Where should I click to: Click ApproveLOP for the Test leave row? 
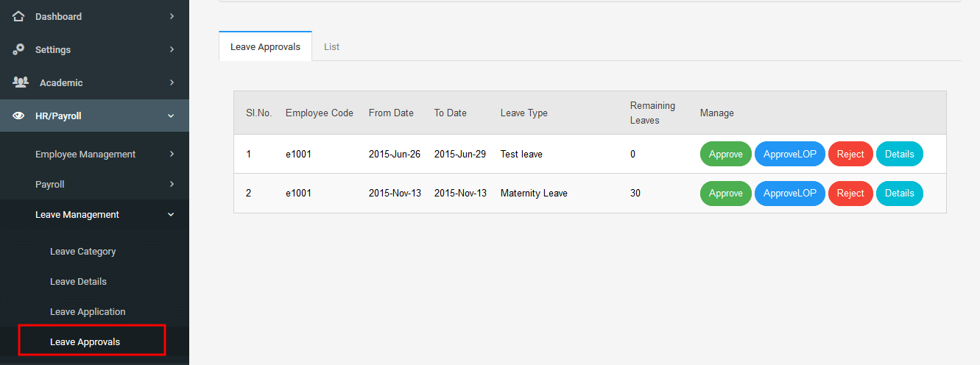pos(790,154)
